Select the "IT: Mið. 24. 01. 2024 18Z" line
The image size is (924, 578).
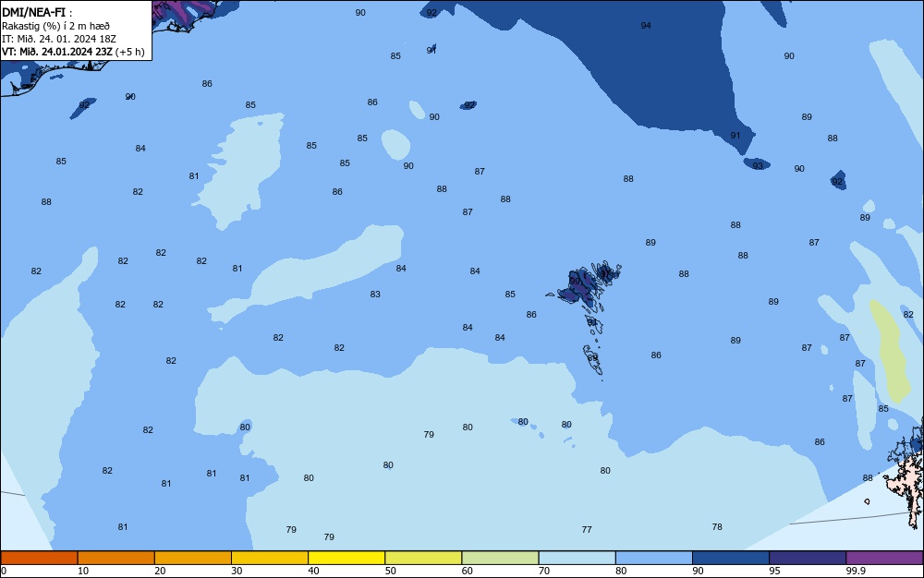(59, 39)
